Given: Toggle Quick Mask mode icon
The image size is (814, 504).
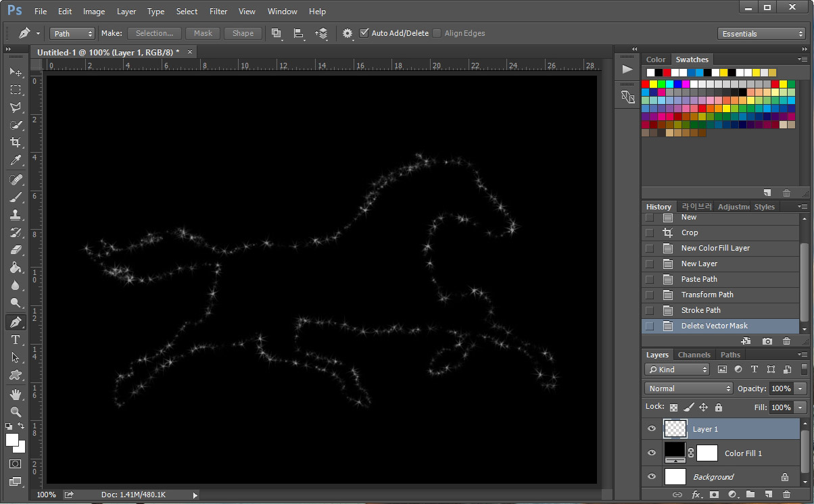Looking at the screenshot, I should 16,464.
